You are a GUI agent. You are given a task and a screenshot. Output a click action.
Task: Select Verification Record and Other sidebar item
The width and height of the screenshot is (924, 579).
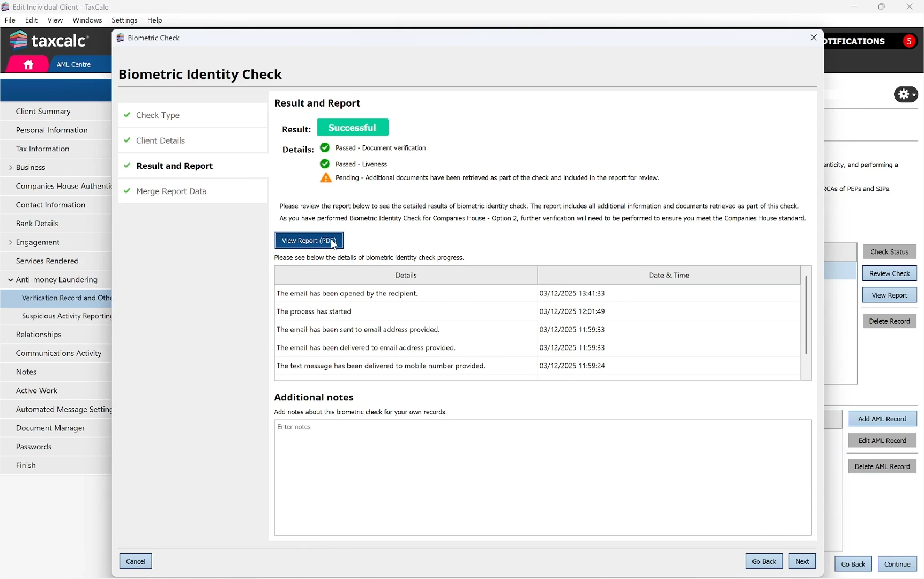(56, 298)
